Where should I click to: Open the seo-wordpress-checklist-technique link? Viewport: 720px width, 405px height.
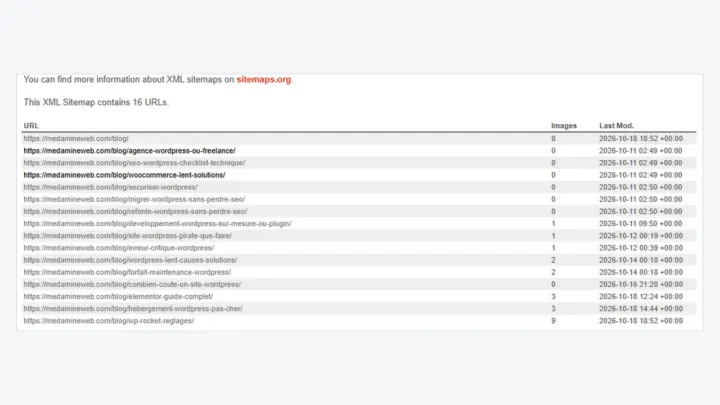point(135,163)
